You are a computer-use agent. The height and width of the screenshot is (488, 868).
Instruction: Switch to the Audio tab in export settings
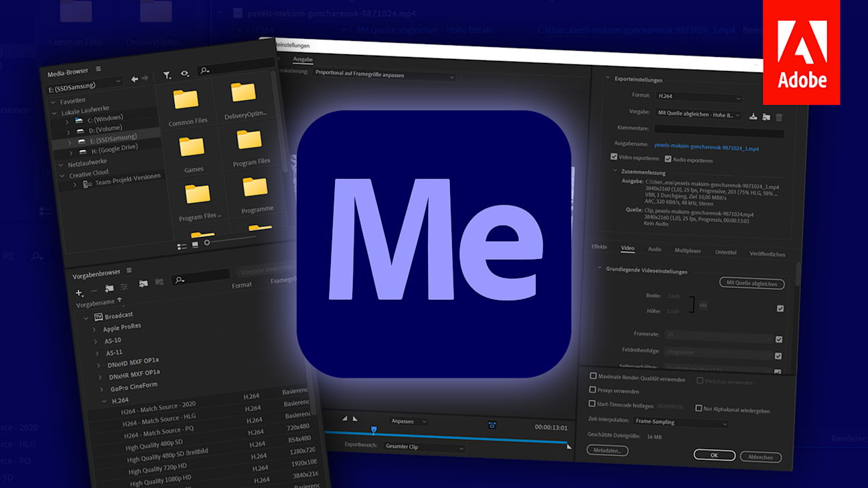click(654, 249)
